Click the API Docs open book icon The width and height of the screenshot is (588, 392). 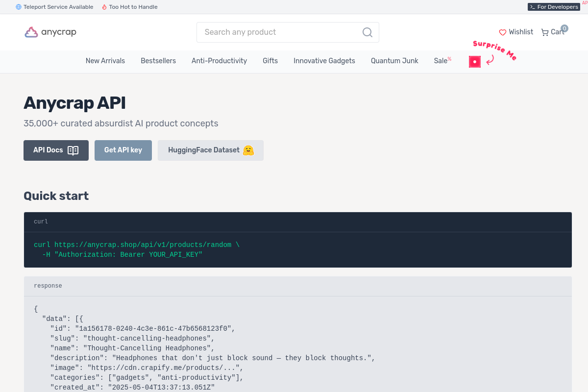[x=73, y=150]
